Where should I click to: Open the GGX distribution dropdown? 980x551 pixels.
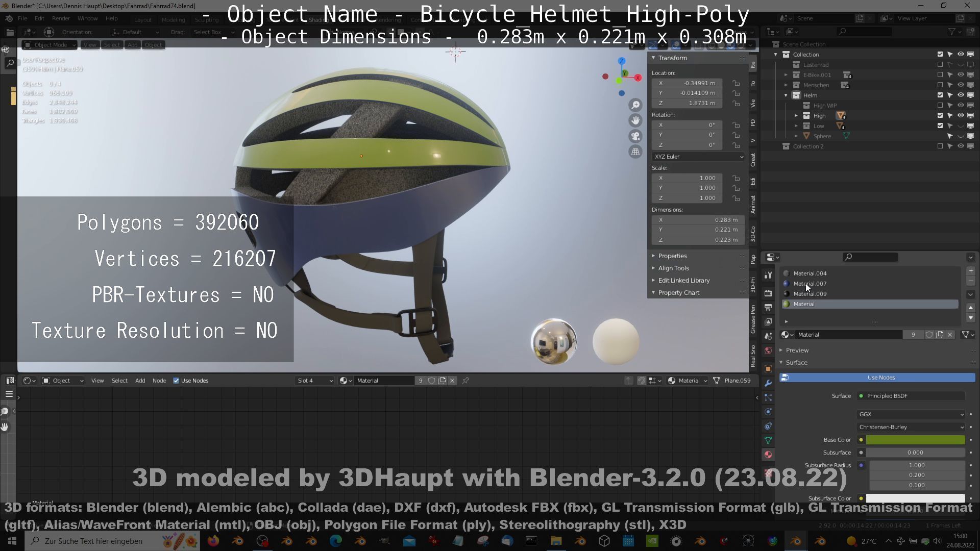click(911, 414)
